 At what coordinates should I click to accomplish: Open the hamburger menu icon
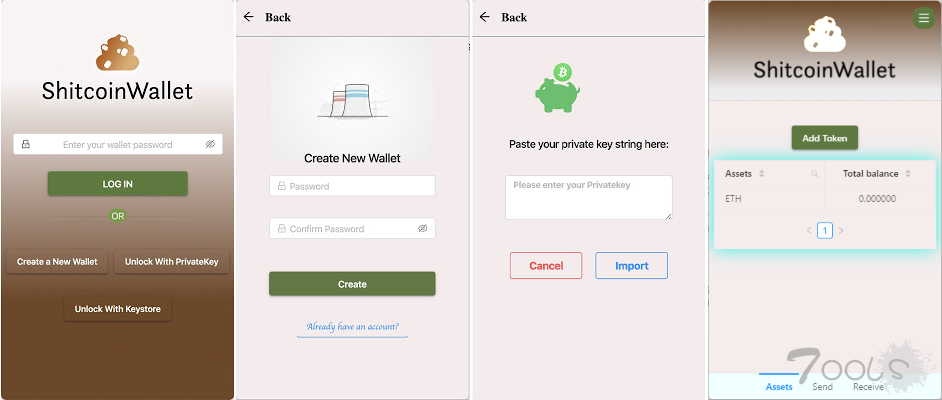pos(923,18)
